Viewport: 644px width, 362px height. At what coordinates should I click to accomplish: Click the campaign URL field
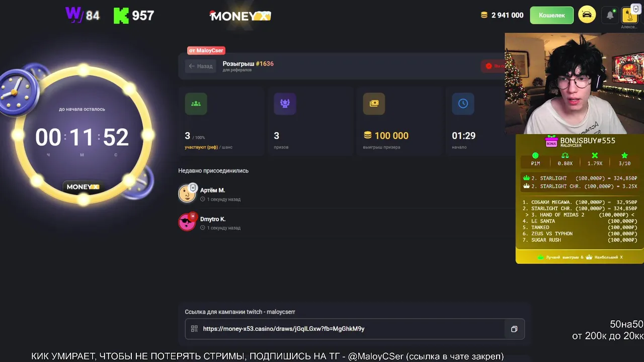click(355, 329)
